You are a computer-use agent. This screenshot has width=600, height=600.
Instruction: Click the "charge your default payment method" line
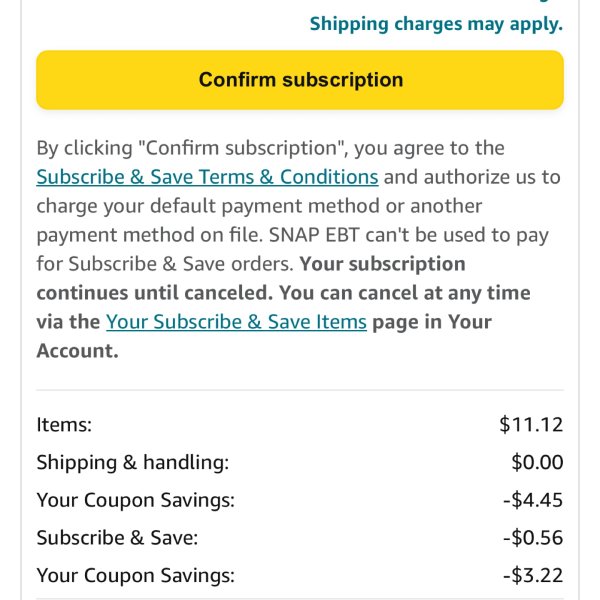[x=259, y=206]
